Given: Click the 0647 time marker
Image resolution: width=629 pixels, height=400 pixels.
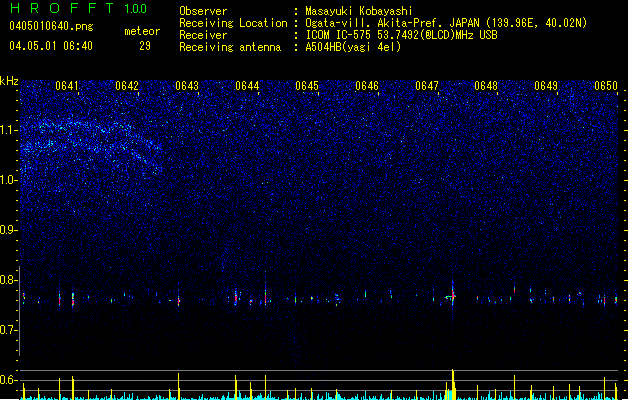Looking at the screenshot, I should tap(427, 86).
